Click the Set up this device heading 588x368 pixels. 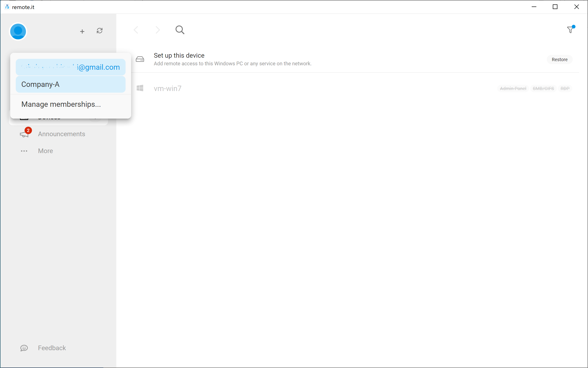[179, 56]
